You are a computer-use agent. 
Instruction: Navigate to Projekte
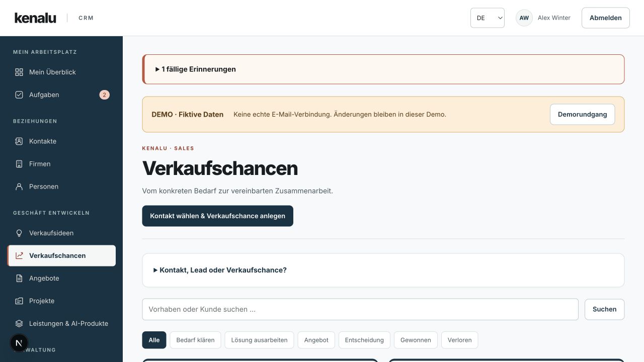[61, 301]
